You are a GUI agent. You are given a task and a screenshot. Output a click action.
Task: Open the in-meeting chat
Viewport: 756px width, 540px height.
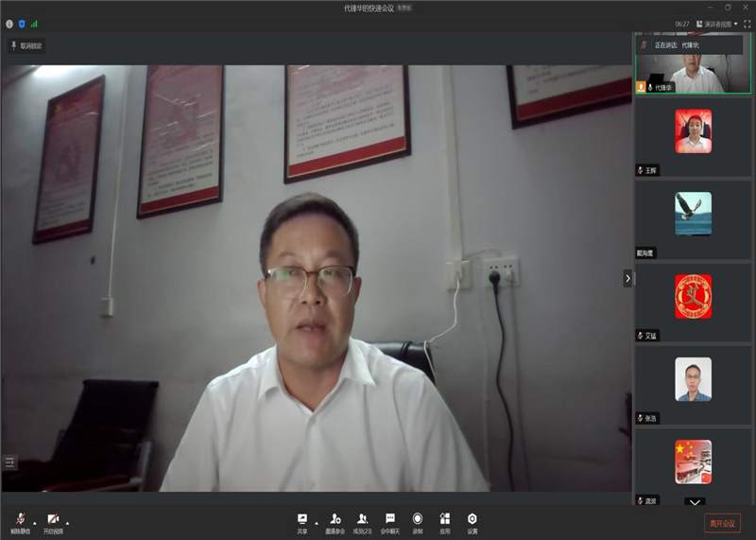[x=390, y=522]
